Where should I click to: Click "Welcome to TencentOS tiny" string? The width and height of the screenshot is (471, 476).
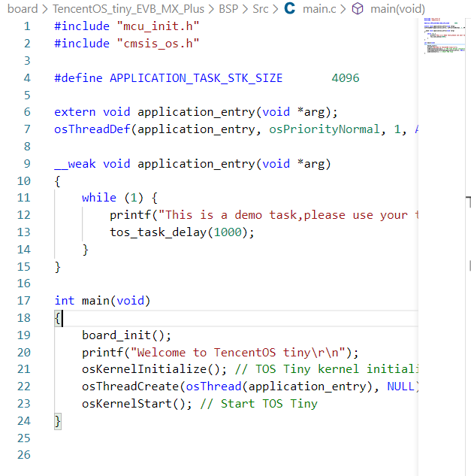(238, 353)
